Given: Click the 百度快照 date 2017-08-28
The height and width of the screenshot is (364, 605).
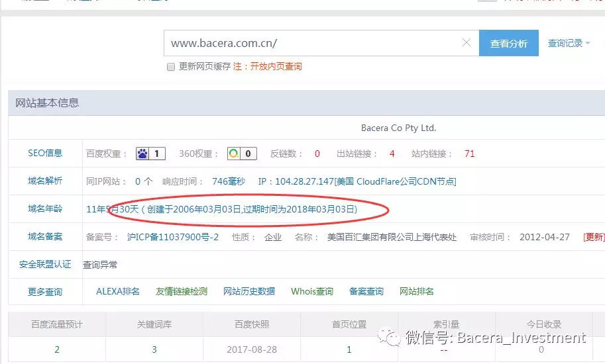Looking at the screenshot, I should point(252,349).
